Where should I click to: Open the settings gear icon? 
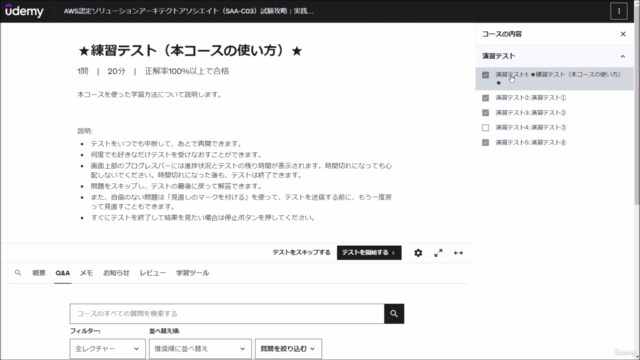(418, 253)
